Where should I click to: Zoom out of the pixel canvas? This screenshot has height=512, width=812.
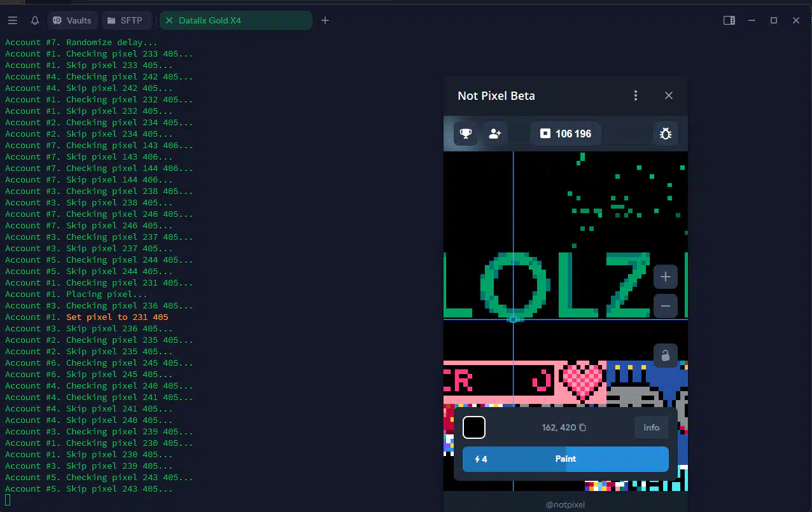(x=666, y=306)
